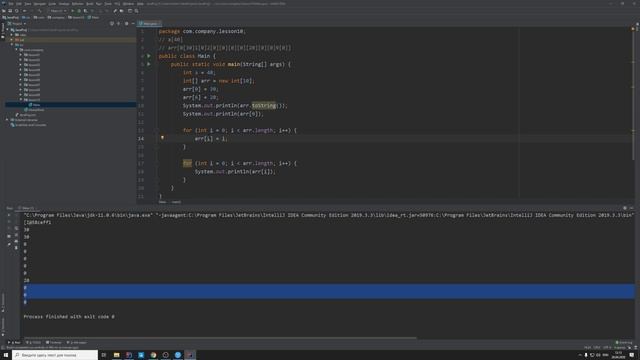Open the Messages tool window tab

coord(77,342)
